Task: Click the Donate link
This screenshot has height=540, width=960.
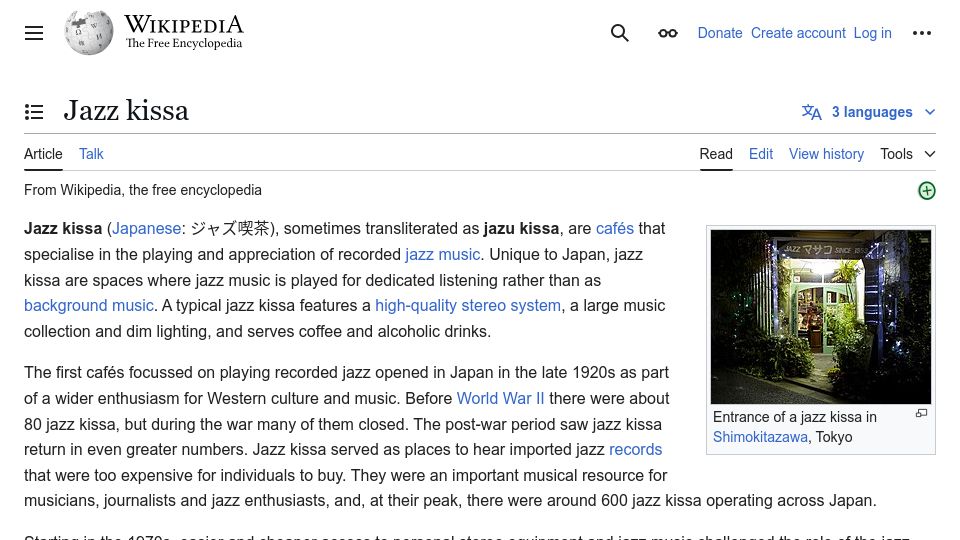Action: 719,33
